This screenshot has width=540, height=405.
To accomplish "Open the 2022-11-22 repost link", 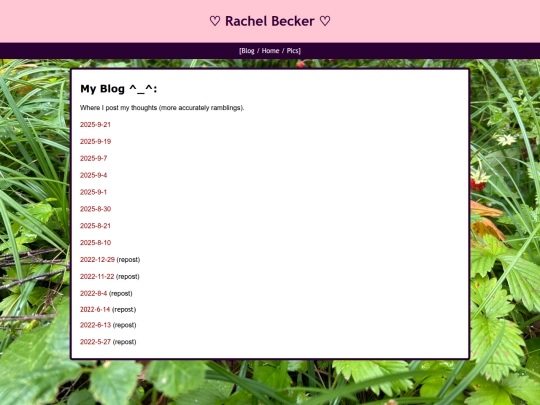I will click(x=97, y=277).
